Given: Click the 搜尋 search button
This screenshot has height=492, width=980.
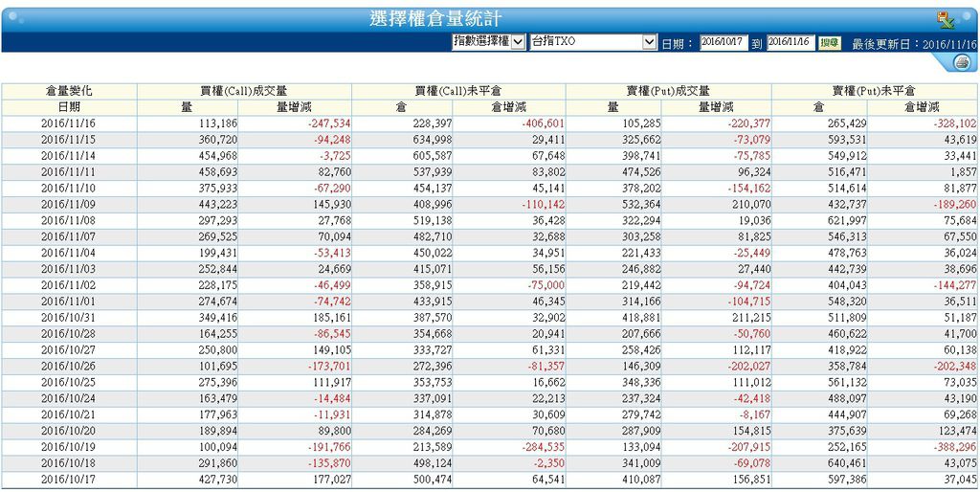Looking at the screenshot, I should (830, 42).
